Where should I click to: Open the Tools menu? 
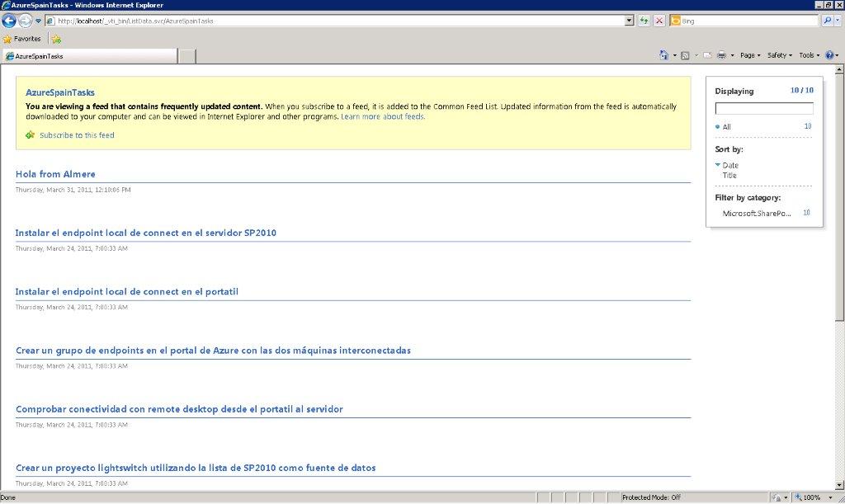pos(810,55)
